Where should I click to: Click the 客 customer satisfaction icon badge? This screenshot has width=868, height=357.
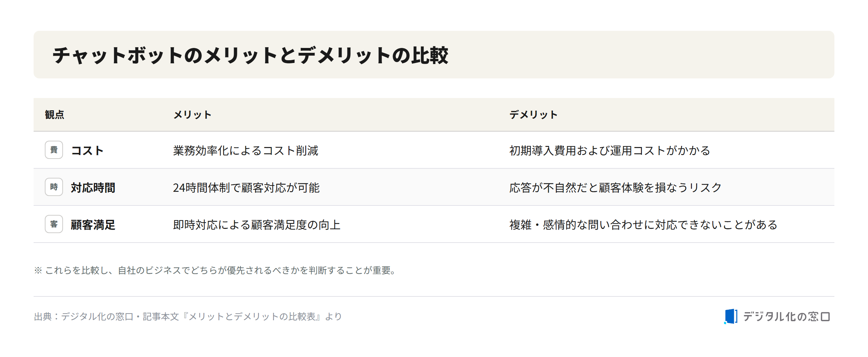[x=54, y=224]
